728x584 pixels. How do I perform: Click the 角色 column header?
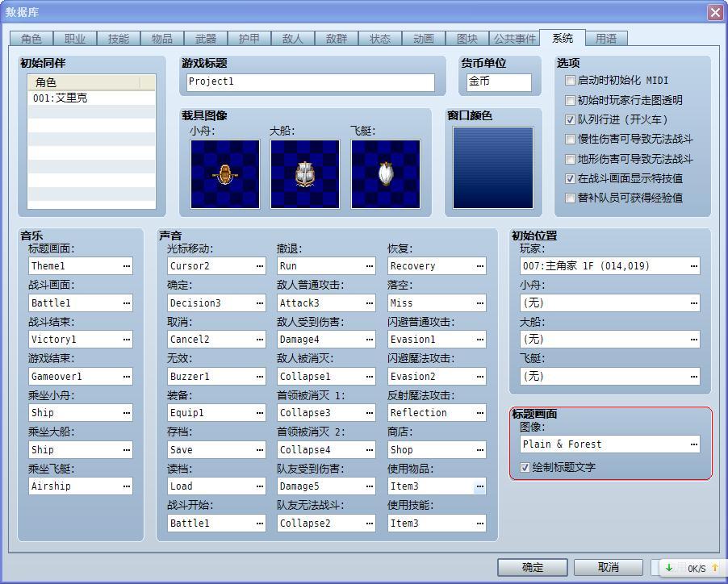click(x=84, y=82)
